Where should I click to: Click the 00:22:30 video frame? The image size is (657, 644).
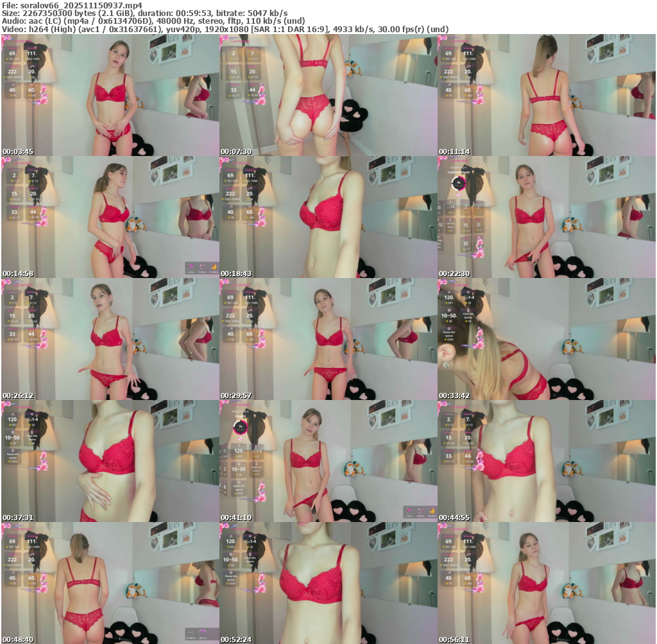[x=546, y=216]
